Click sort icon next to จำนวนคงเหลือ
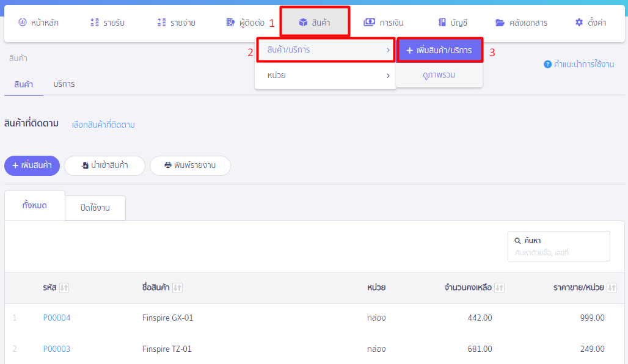Image resolution: width=628 pixels, height=364 pixels. coord(499,288)
